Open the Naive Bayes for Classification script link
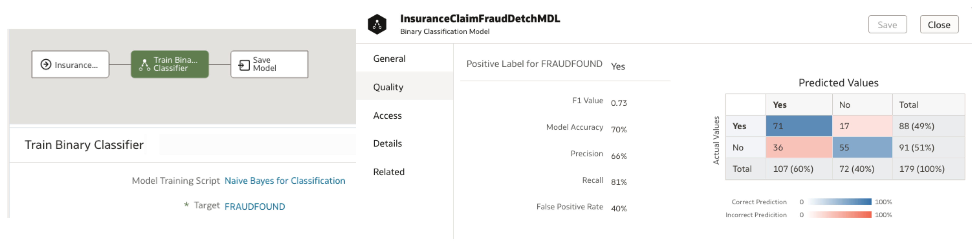 285,181
